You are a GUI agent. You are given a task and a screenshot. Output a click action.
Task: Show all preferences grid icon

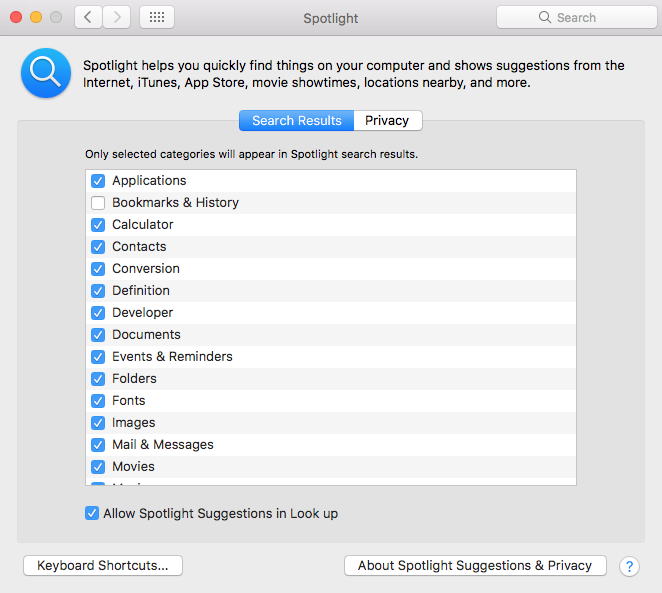(x=157, y=17)
